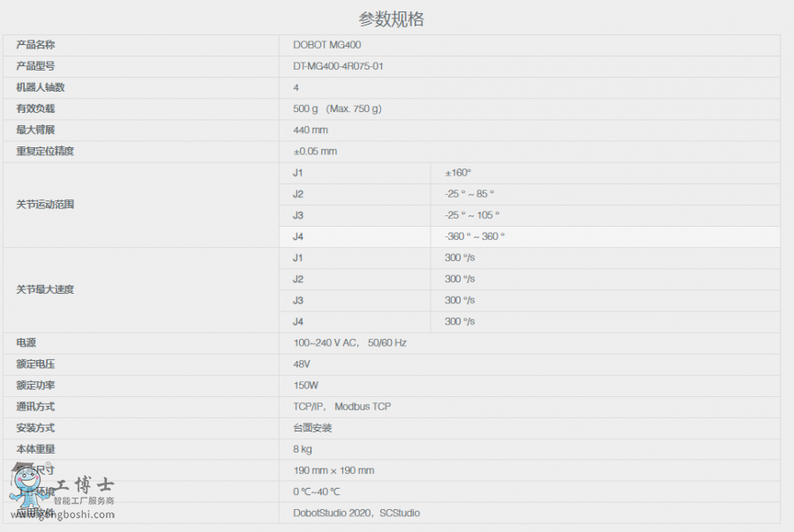The height and width of the screenshot is (532, 794).
Task: Select the 有效负载 label
Action: coord(35,109)
